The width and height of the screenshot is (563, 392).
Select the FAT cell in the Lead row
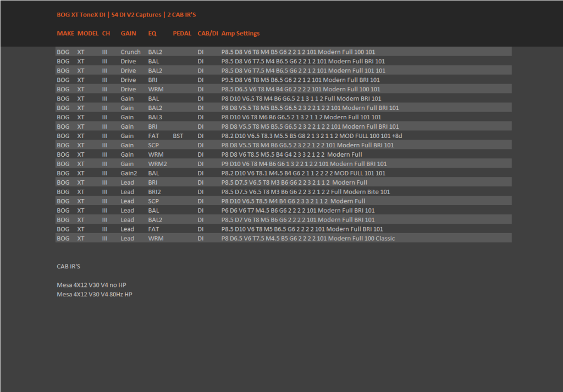coord(153,229)
